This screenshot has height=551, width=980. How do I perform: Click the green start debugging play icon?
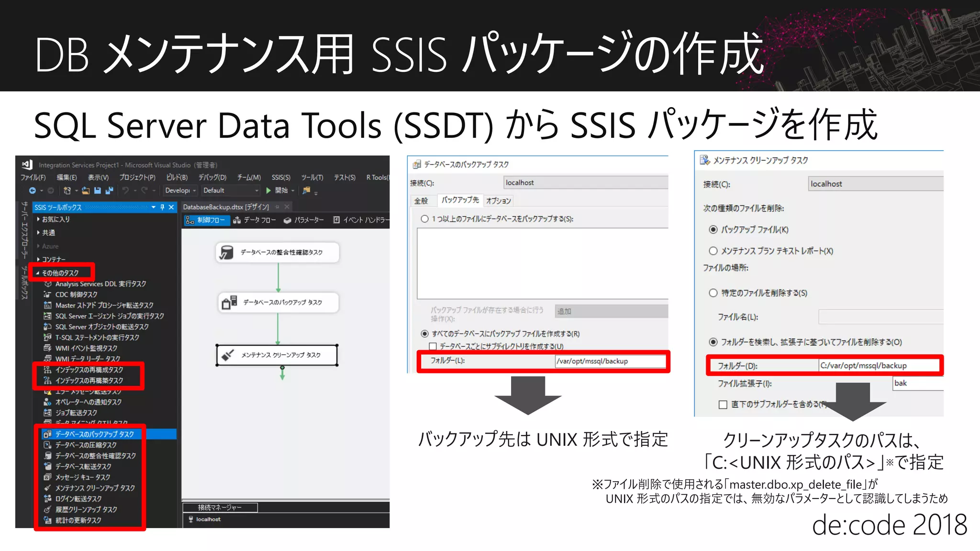(x=268, y=190)
